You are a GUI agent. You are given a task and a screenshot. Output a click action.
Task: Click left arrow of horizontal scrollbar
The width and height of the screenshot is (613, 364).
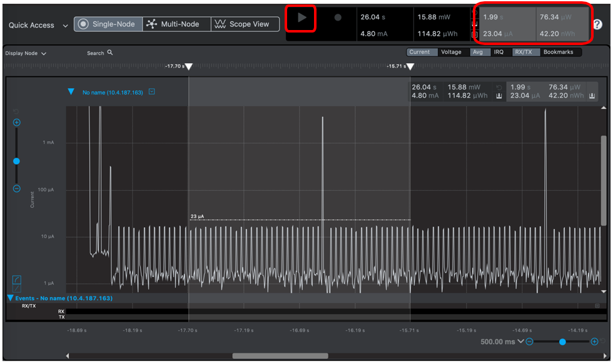pyautogui.click(x=68, y=356)
